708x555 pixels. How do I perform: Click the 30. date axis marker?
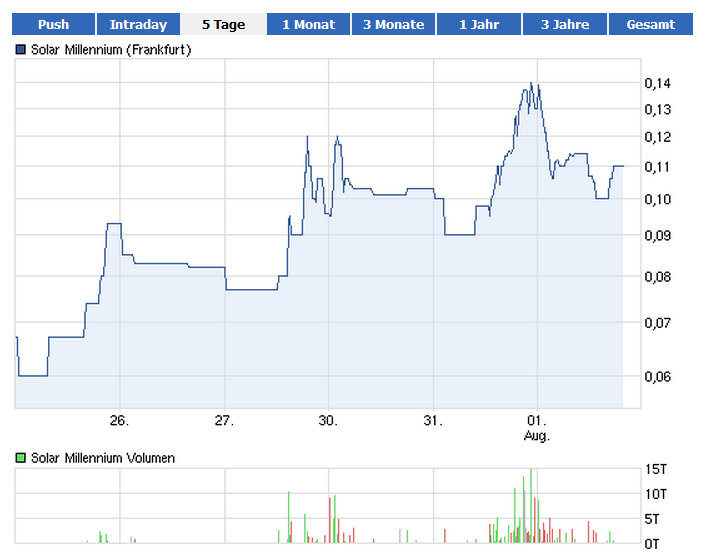point(328,420)
